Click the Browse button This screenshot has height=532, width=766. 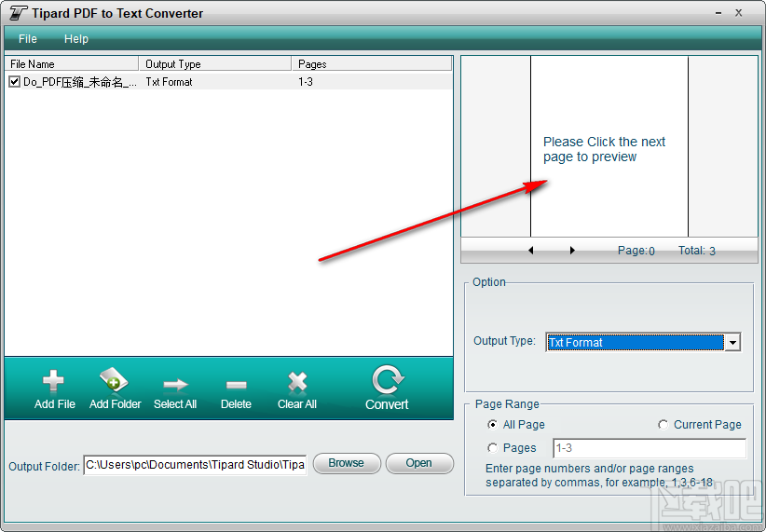[347, 463]
